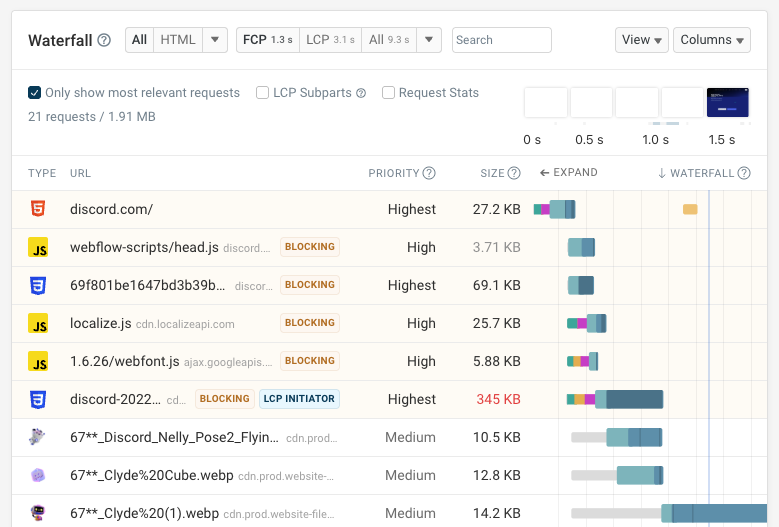779x527 pixels.
Task: Select the LCP 3.1 s milestone tab
Action: (330, 40)
